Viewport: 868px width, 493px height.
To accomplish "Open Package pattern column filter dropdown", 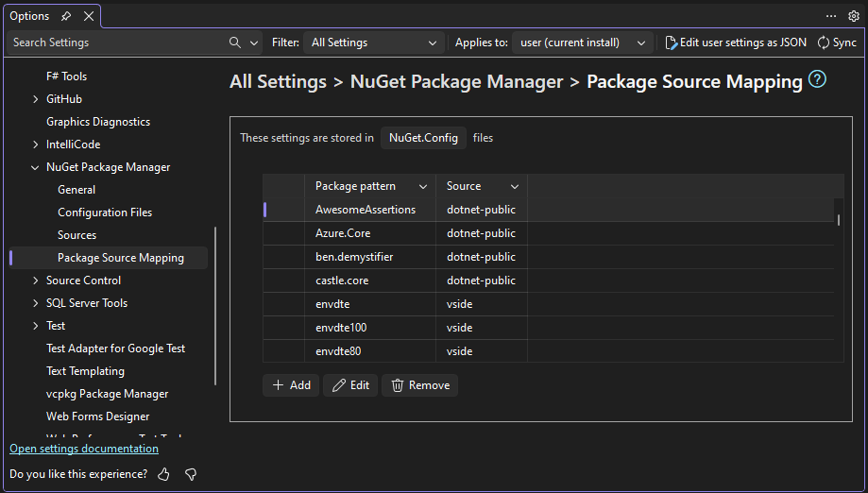I will pyautogui.click(x=423, y=186).
